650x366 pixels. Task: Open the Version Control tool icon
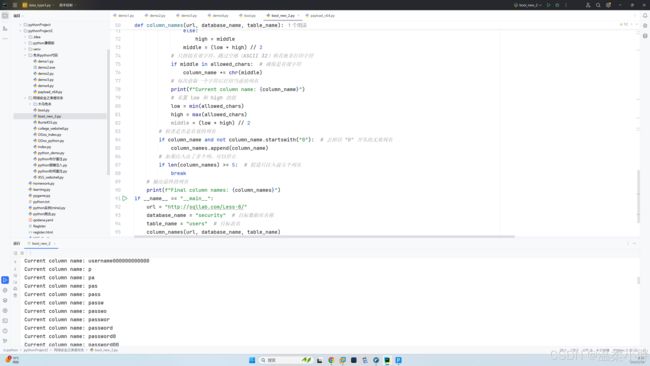5,341
